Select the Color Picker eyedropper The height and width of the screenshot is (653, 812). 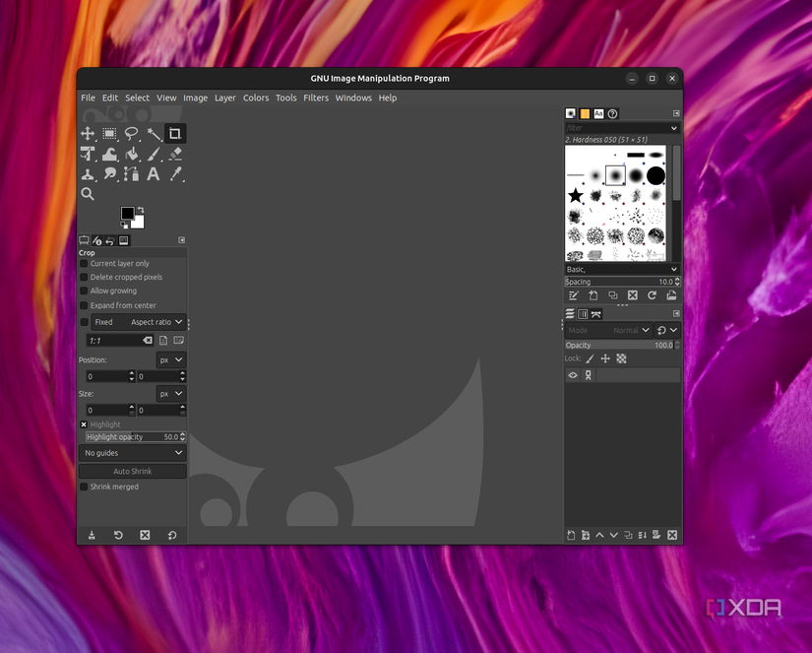(176, 174)
